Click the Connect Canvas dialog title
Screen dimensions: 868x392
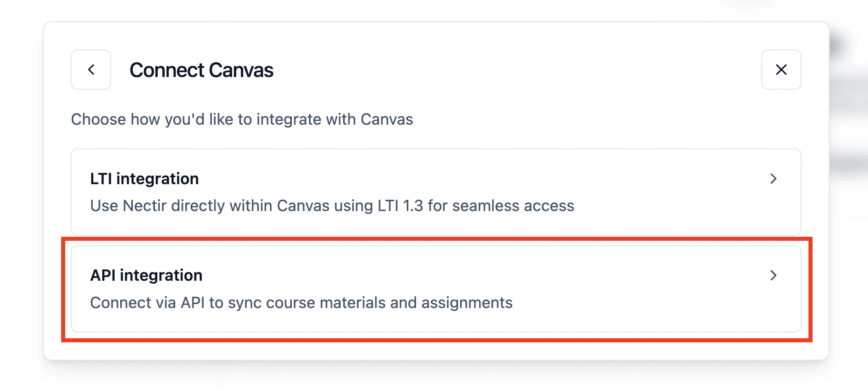point(202,70)
